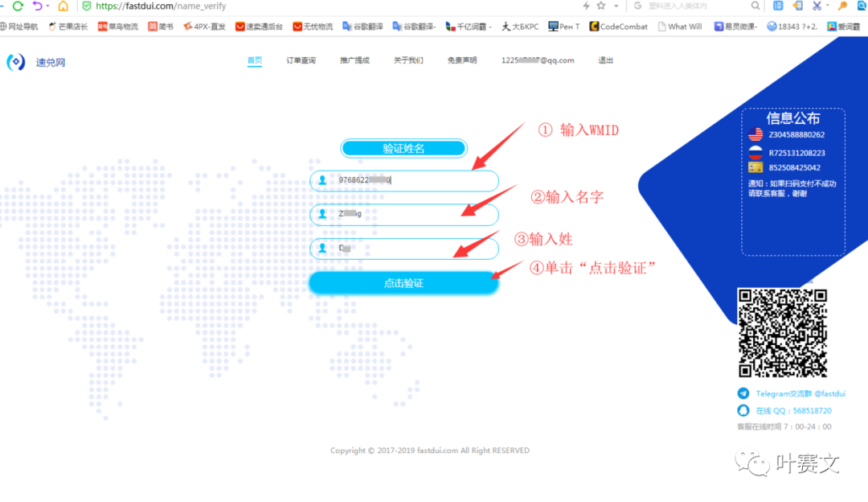The height and width of the screenshot is (502, 868).
Task: Click the 速兑网 logo icon
Action: click(x=16, y=62)
